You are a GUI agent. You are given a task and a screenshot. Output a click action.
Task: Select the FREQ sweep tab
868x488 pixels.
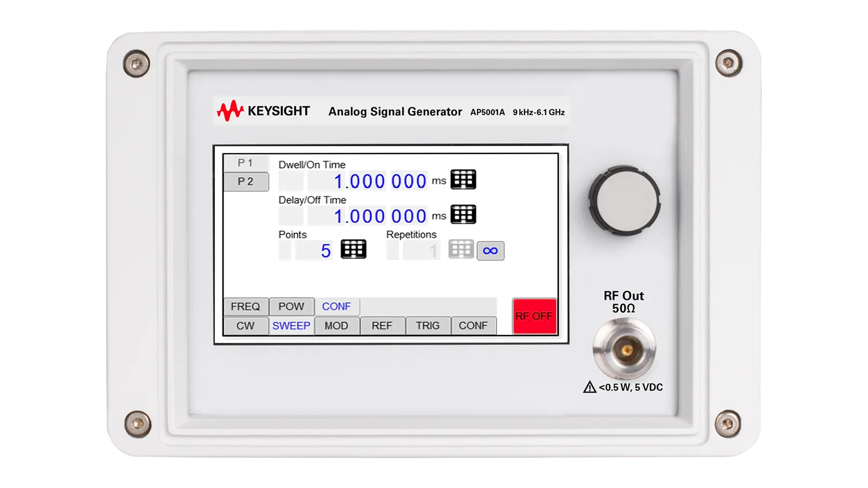pos(246,306)
